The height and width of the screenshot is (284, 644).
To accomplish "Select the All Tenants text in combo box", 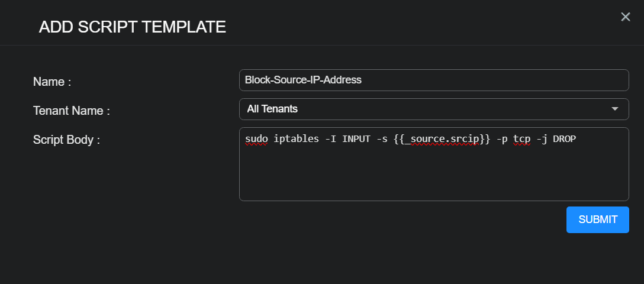I will (272, 109).
